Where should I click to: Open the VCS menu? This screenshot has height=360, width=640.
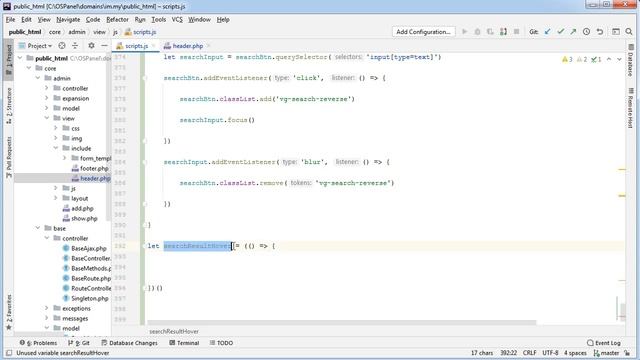177,20
